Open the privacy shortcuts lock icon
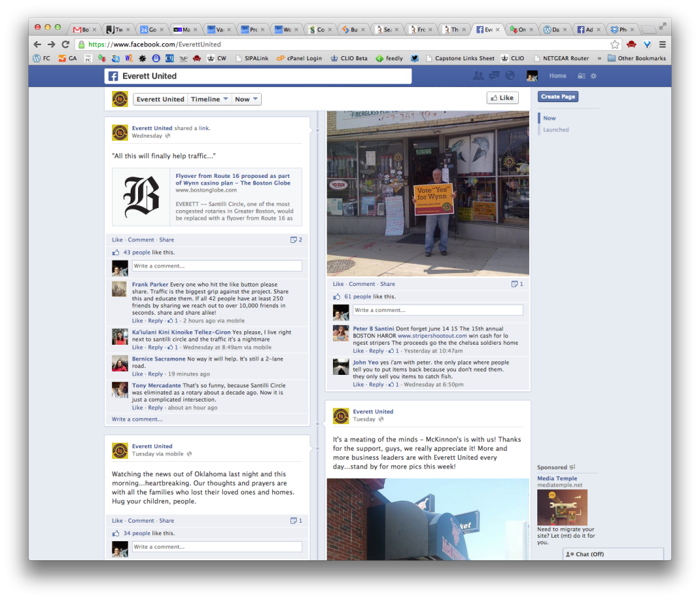Viewport: 700px width, 600px height. [x=581, y=76]
